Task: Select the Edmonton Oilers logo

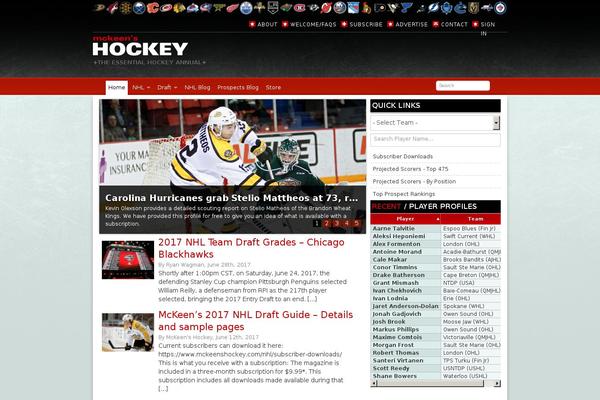Action: 246,8
